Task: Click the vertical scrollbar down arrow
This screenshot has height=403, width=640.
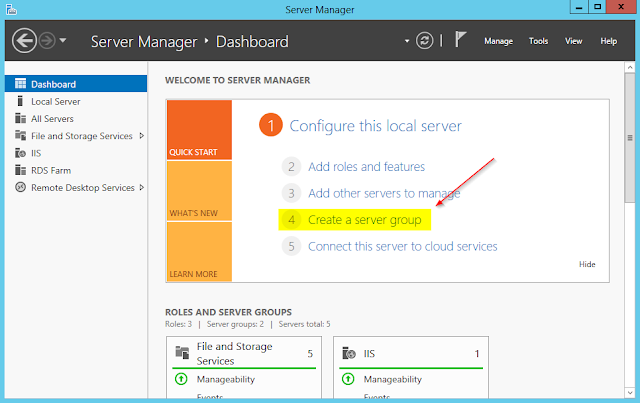Action: 631,395
